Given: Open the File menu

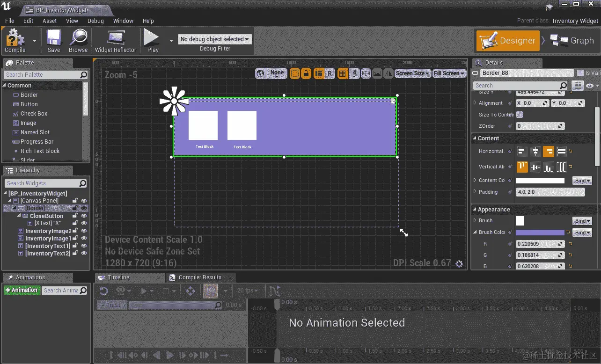Looking at the screenshot, I should point(9,21).
